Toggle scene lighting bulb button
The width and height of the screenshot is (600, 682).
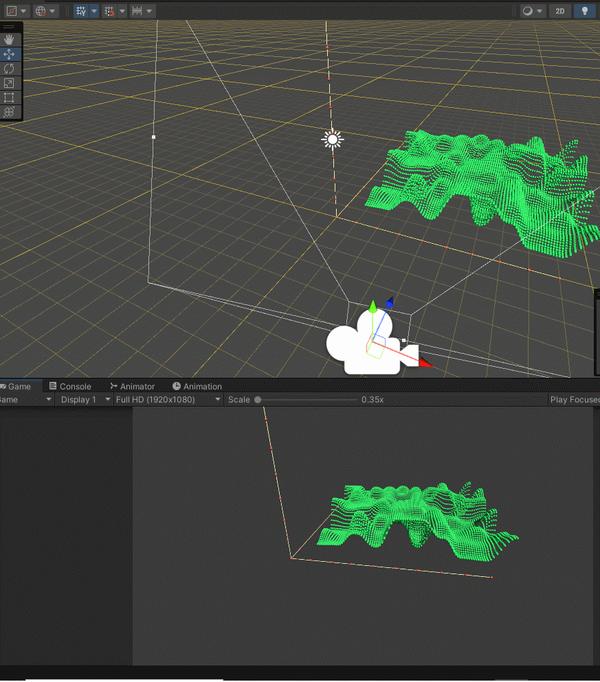[584, 11]
